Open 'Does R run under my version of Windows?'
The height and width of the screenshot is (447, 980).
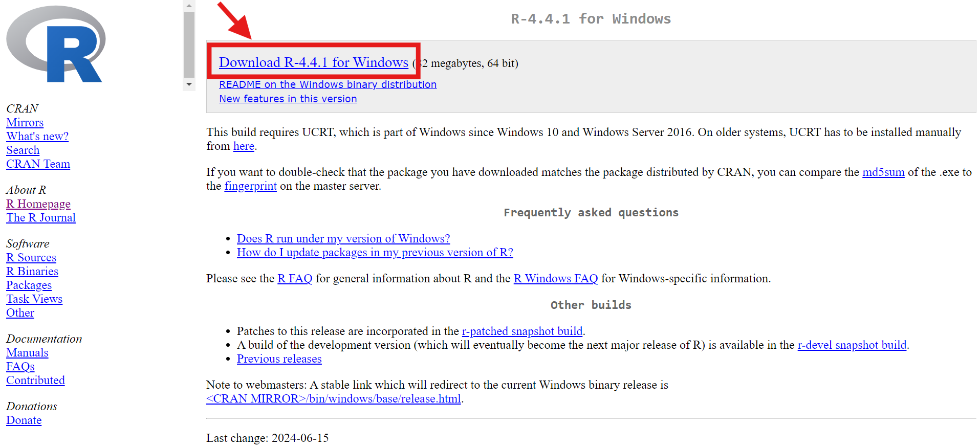pos(343,239)
